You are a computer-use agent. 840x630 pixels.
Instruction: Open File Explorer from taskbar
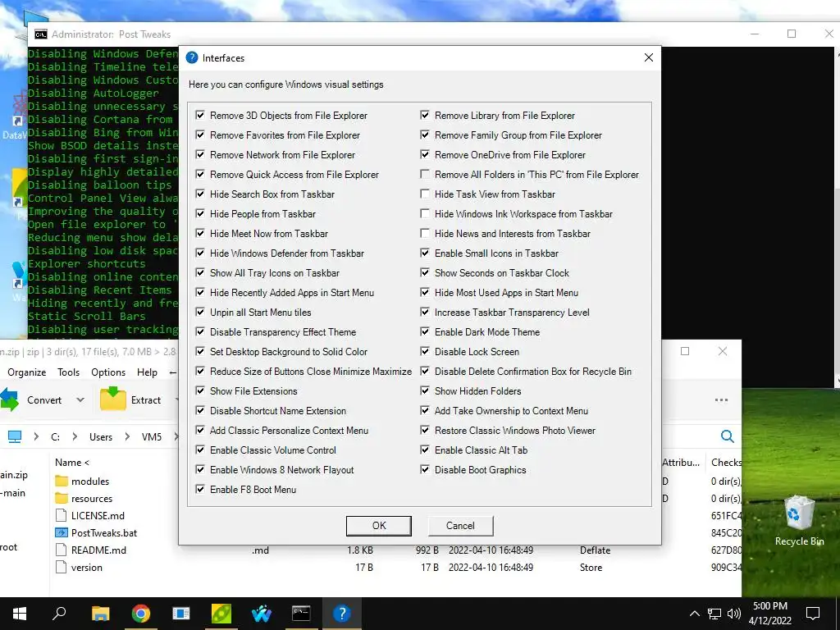pyautogui.click(x=100, y=614)
